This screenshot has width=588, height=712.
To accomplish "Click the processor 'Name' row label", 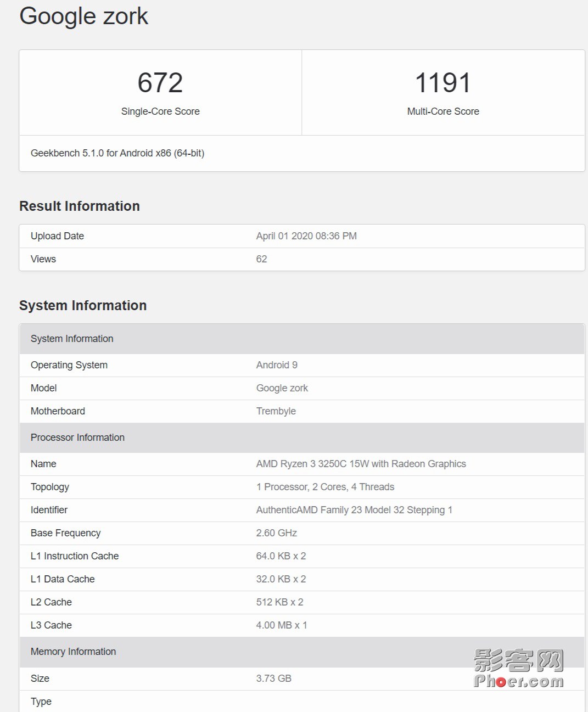I will click(43, 464).
